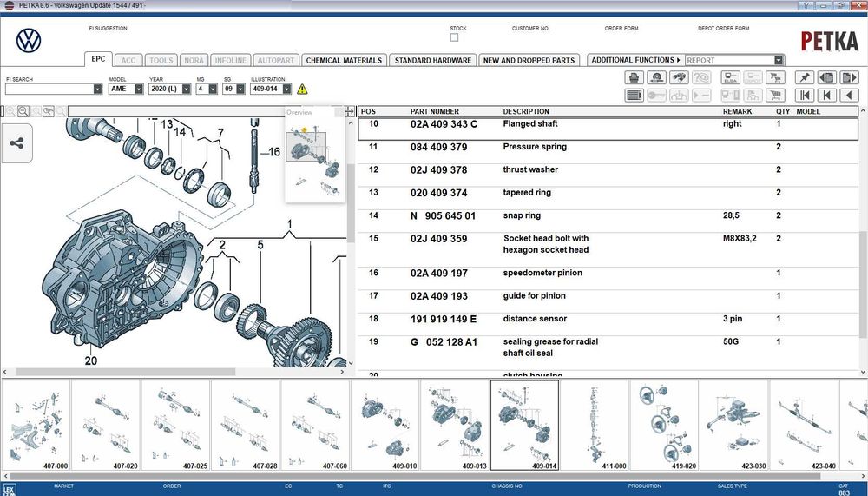Open the STANDARD HARDWARE tab
This screenshot has height=496, width=868.
coord(433,60)
